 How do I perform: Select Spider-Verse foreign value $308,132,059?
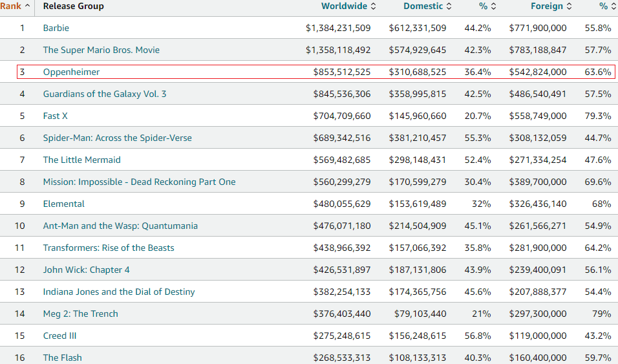click(x=538, y=138)
